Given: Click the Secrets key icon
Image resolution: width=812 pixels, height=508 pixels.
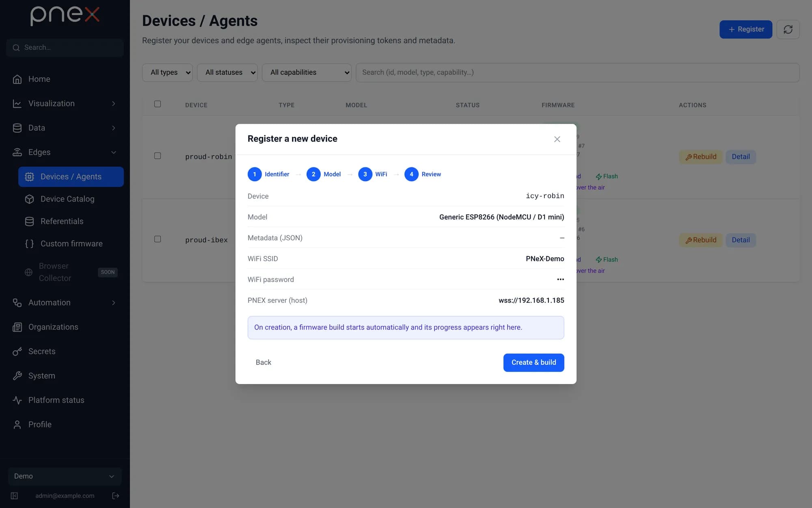Looking at the screenshot, I should click(x=17, y=352).
